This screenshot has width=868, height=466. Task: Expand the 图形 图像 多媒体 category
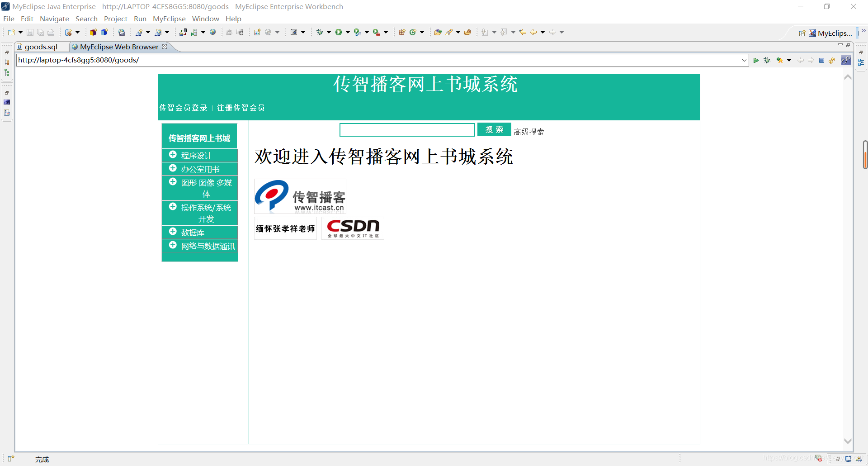pos(173,182)
